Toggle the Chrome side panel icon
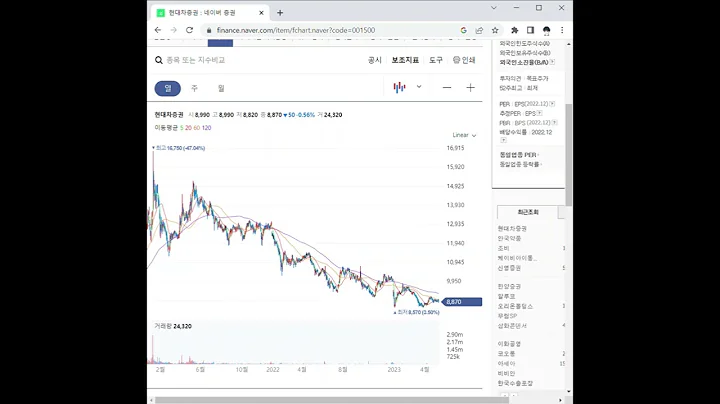The height and width of the screenshot is (404, 720). 530,30
